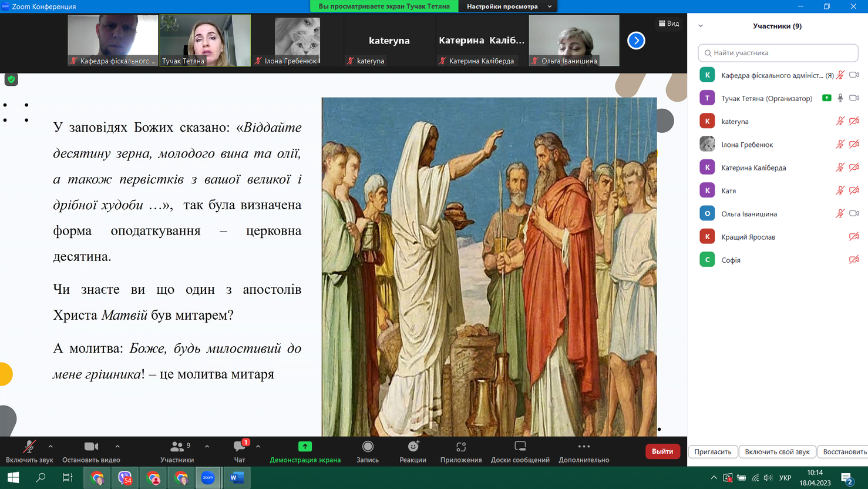Click Ілона Гребенюк muted microphone icon
868x489 pixels.
click(840, 144)
